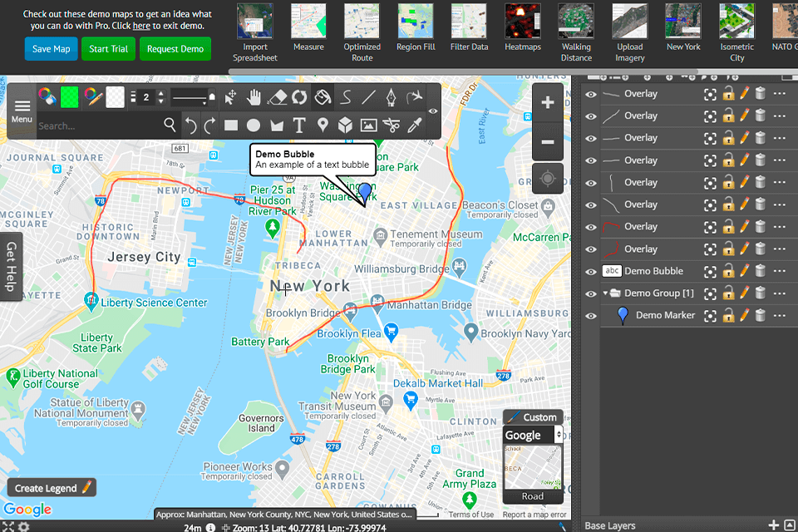The height and width of the screenshot is (532, 798).
Task: Open the Terms of Use link
Action: click(x=470, y=515)
